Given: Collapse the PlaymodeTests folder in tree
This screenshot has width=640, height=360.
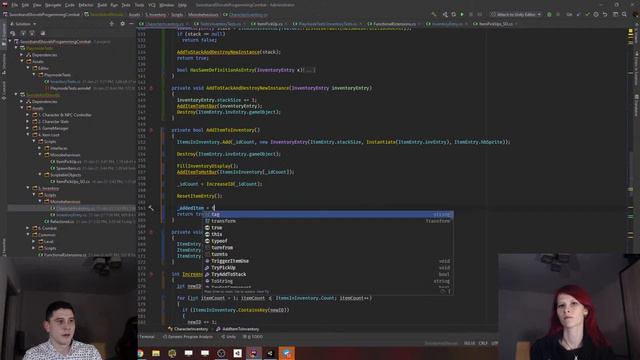Looking at the screenshot, I should pyautogui.click(x=34, y=75).
